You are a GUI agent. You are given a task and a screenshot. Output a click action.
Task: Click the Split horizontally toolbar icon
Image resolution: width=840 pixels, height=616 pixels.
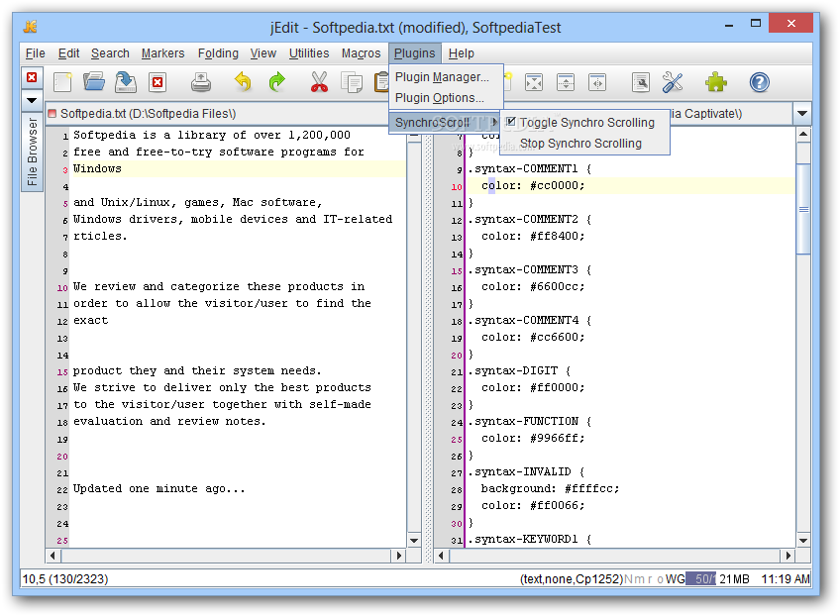(x=566, y=82)
